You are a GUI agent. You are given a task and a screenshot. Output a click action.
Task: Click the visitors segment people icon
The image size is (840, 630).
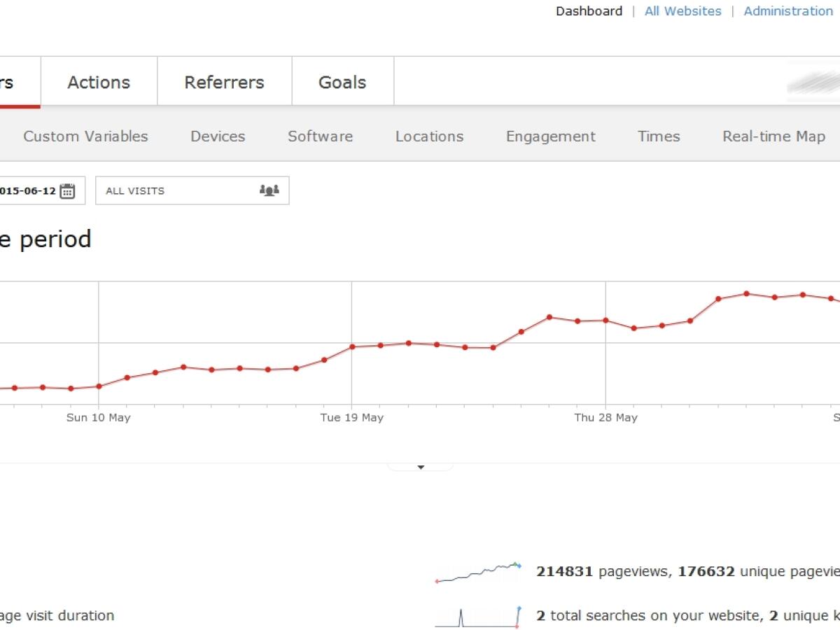point(269,190)
